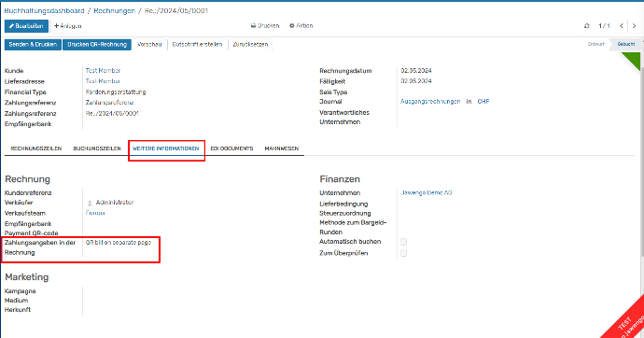Open the Unternehmen company link under Finanzen
Viewport: 644px width, 338px height.
tap(427, 193)
